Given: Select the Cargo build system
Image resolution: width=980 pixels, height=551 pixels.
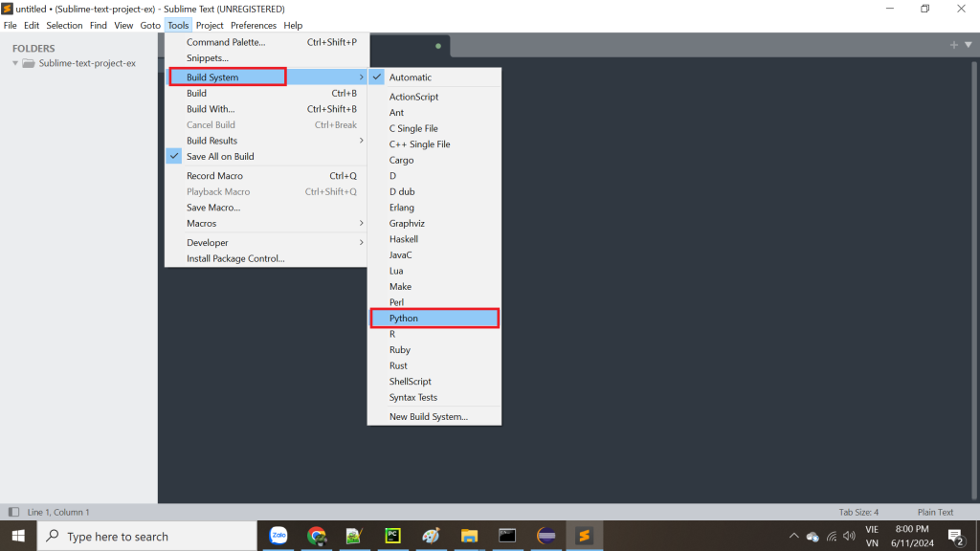Looking at the screenshot, I should [434, 160].
